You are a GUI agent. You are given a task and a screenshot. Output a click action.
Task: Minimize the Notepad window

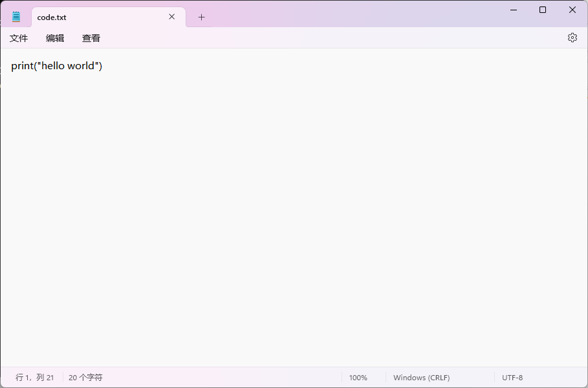[x=513, y=10]
